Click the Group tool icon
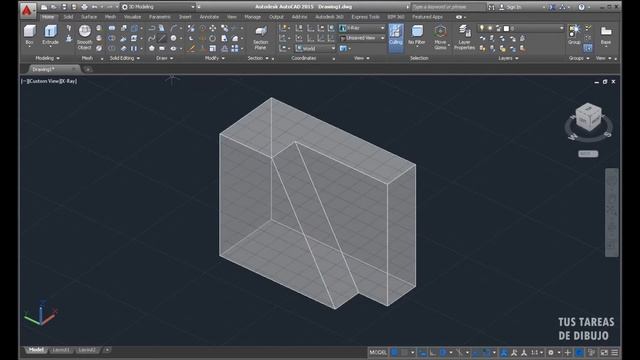This screenshot has height=360, width=640. pyautogui.click(x=574, y=35)
